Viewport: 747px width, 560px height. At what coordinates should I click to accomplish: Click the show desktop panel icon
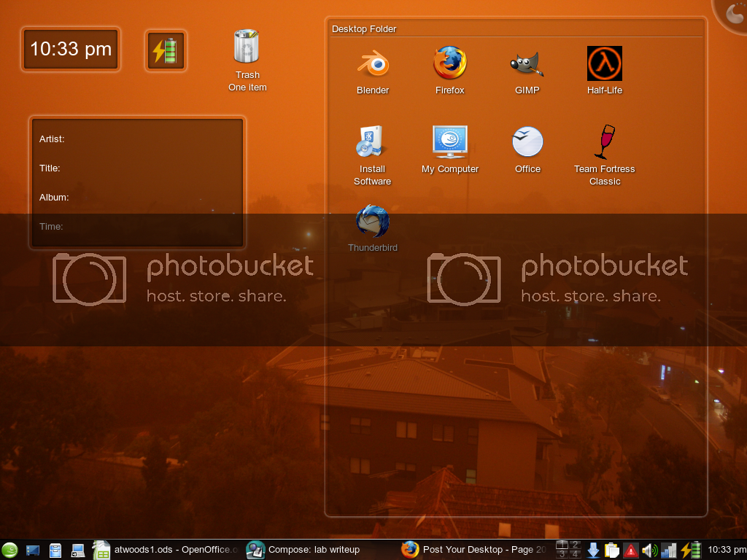click(x=32, y=551)
